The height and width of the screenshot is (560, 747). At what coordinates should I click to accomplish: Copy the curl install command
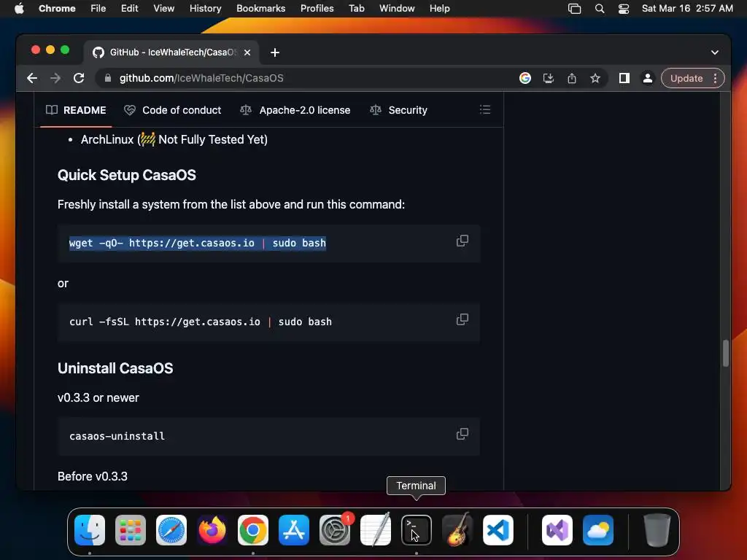(462, 319)
